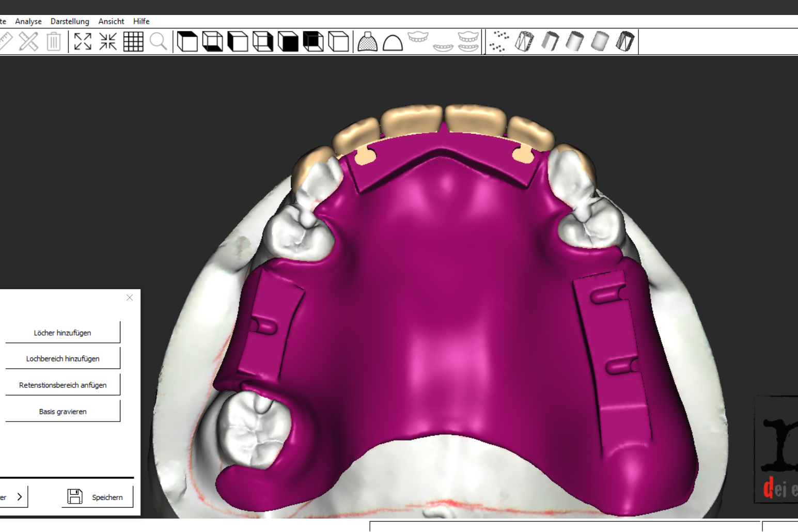Screen dimensions: 798x532
Task: Choose the cube view with right face shaded
Action: coord(263,41)
